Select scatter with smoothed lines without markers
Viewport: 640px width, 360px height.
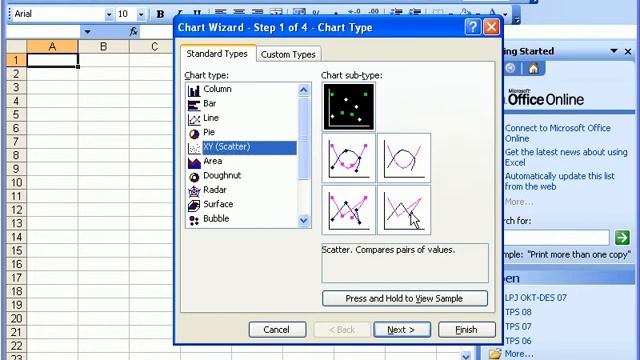(404, 158)
